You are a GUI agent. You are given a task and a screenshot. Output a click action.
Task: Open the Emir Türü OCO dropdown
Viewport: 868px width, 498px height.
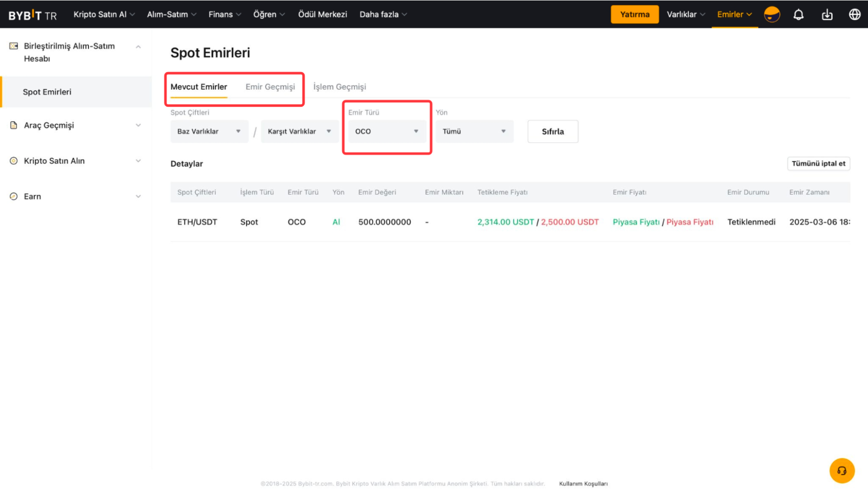tap(386, 131)
